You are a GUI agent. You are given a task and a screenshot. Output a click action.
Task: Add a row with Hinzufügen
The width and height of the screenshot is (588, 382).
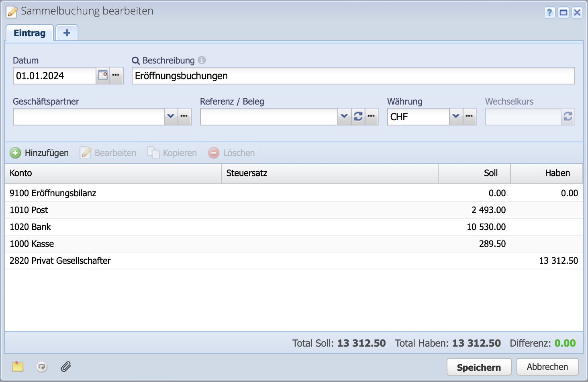[x=39, y=153]
